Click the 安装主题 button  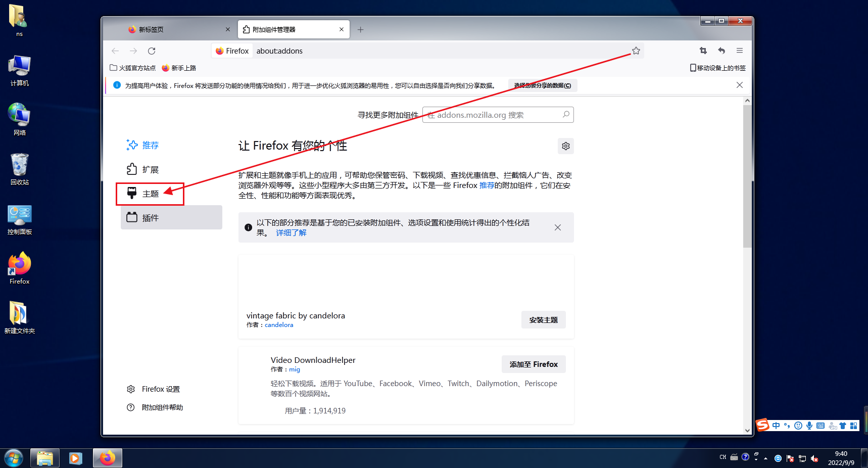tap(544, 320)
